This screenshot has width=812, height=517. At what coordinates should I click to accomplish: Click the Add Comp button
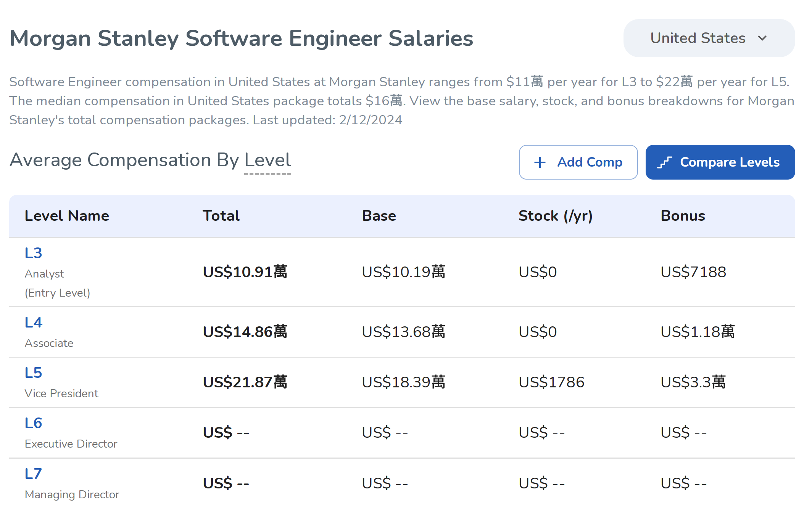coord(578,162)
